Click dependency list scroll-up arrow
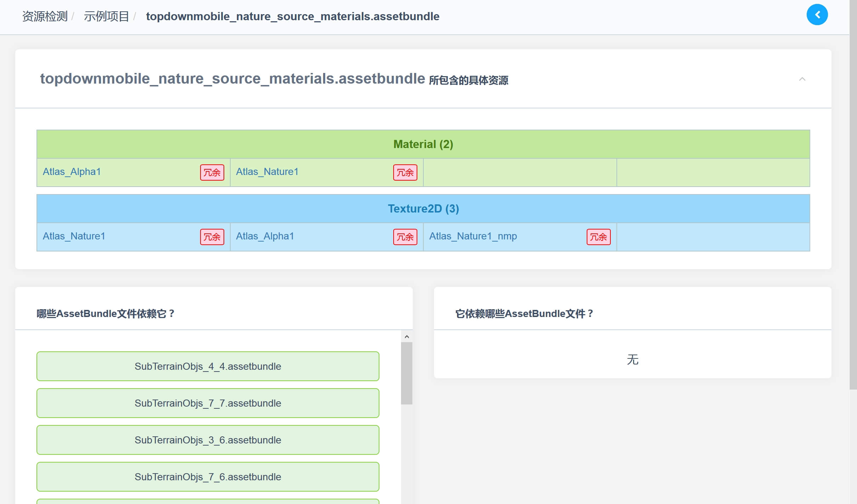Viewport: 857px width, 504px height. point(407,336)
